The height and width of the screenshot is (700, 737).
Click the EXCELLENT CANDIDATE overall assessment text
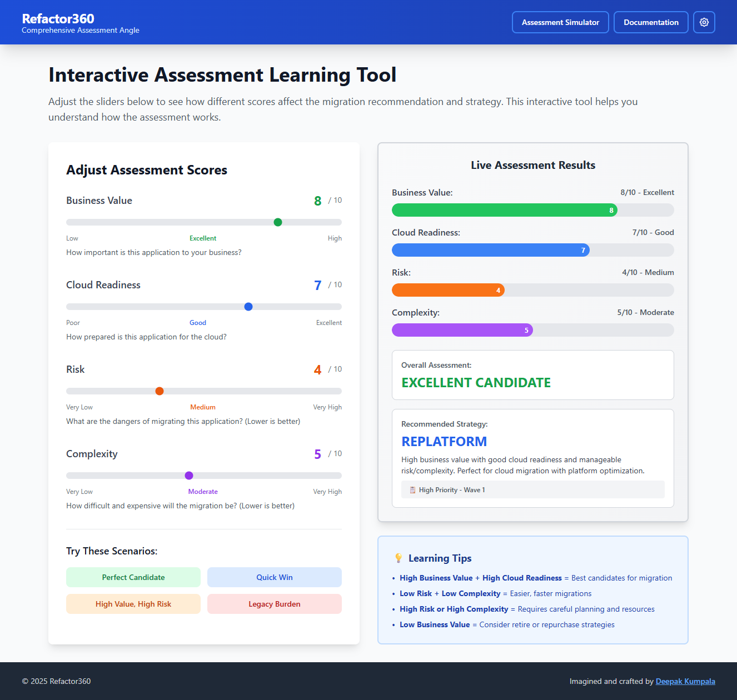(x=476, y=383)
